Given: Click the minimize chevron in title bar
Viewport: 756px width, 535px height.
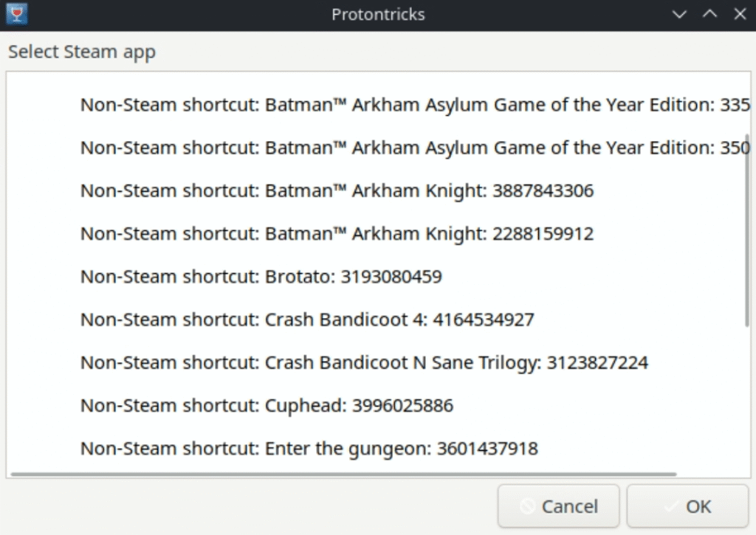Looking at the screenshot, I should [681, 14].
